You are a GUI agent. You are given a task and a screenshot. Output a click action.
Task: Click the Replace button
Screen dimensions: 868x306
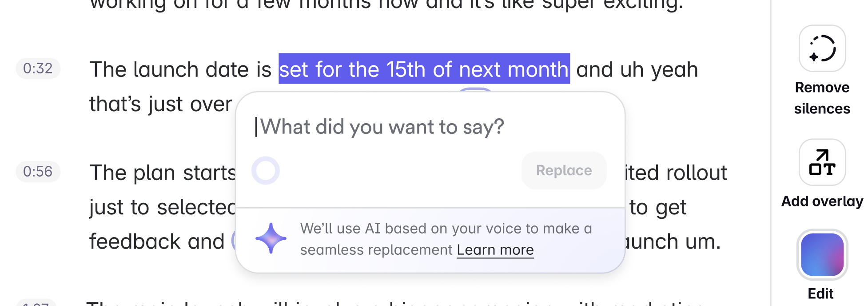[563, 170]
